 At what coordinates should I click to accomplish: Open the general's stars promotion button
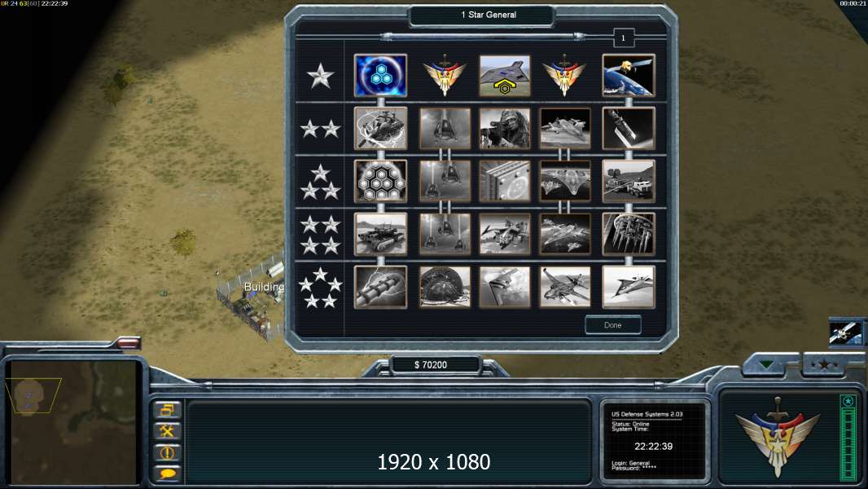(x=825, y=364)
